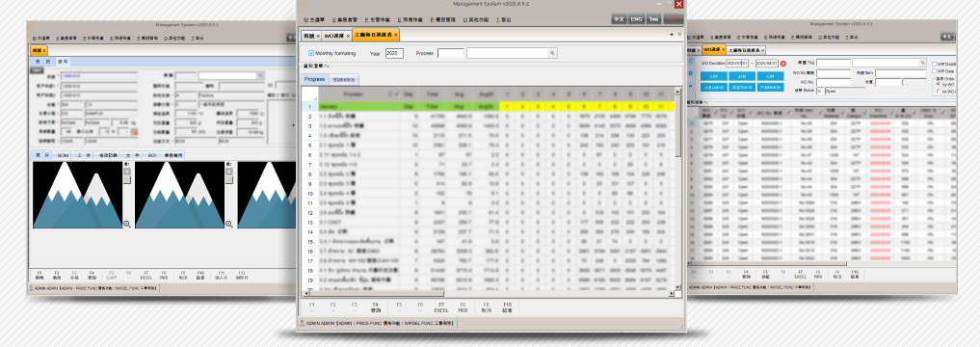The image size is (980, 347).
Task: Click the Process column sort icon in the grid
Action: pyautogui.click(x=390, y=93)
